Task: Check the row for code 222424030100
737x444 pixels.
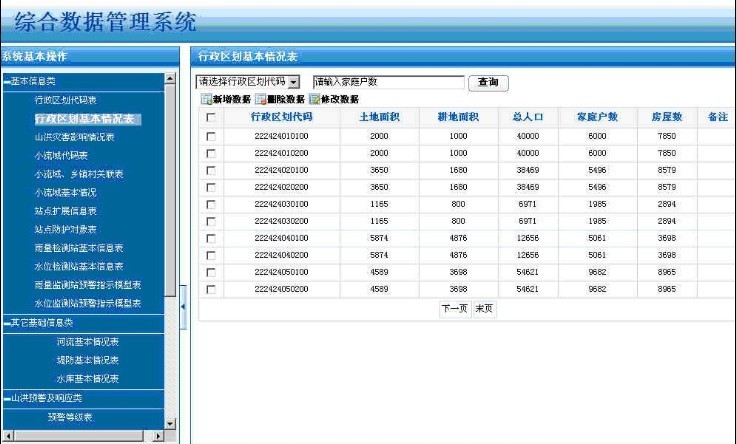Action: [x=211, y=204]
